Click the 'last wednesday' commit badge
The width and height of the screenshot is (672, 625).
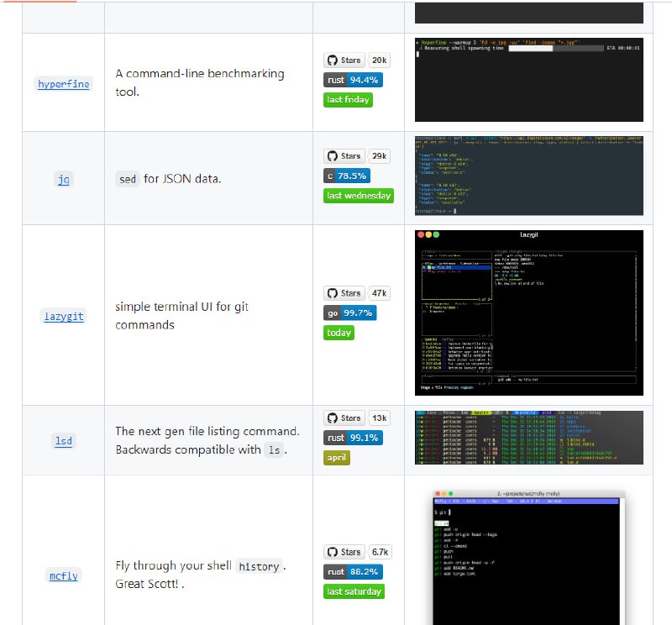[x=359, y=196]
